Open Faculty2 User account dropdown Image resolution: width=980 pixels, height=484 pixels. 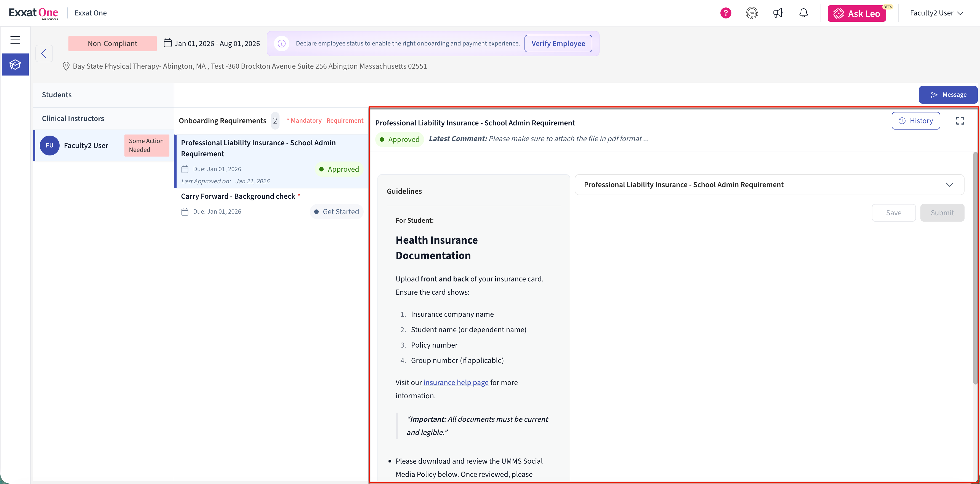(x=936, y=13)
